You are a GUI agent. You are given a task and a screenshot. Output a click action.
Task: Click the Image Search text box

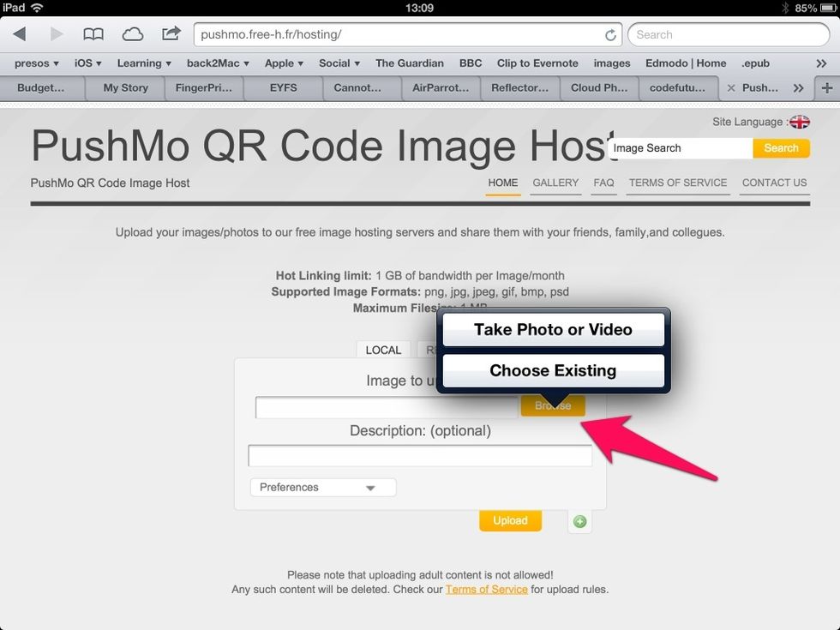tap(680, 148)
